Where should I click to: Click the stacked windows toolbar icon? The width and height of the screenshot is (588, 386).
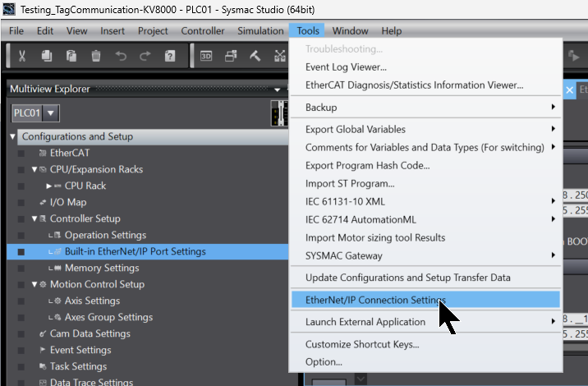pyautogui.click(x=231, y=56)
